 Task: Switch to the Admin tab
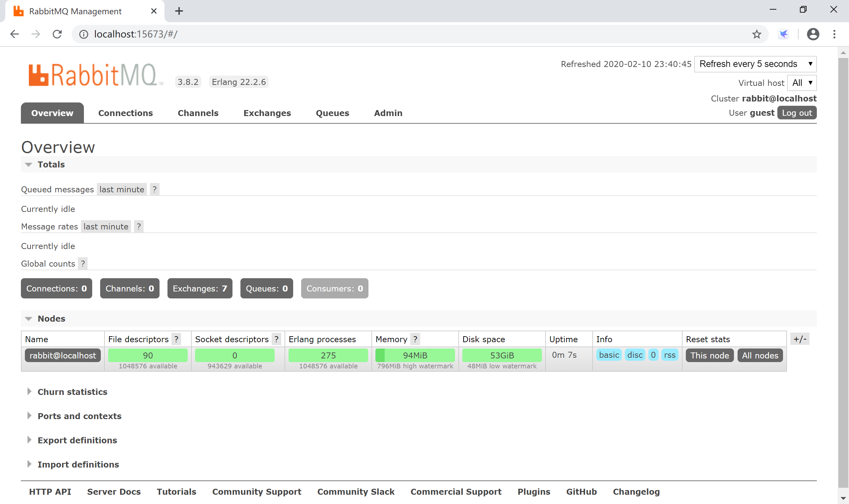tap(388, 113)
